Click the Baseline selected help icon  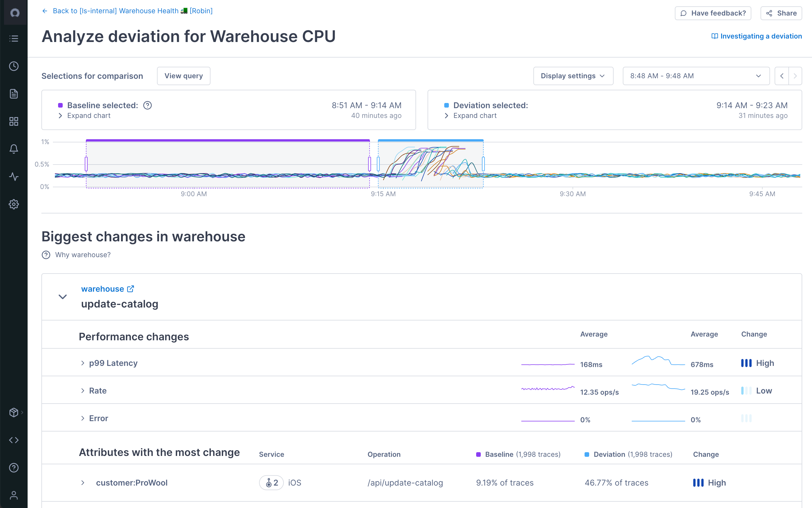point(148,106)
